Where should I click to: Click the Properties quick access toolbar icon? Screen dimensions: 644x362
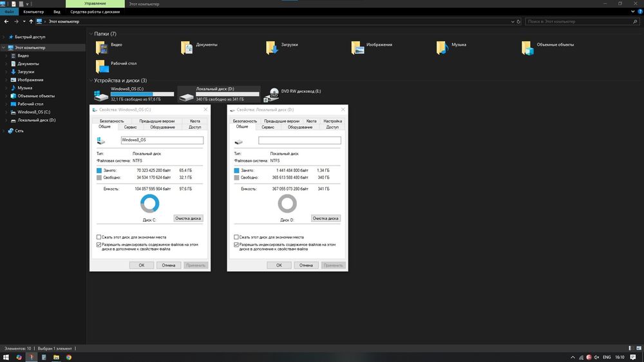(14, 4)
